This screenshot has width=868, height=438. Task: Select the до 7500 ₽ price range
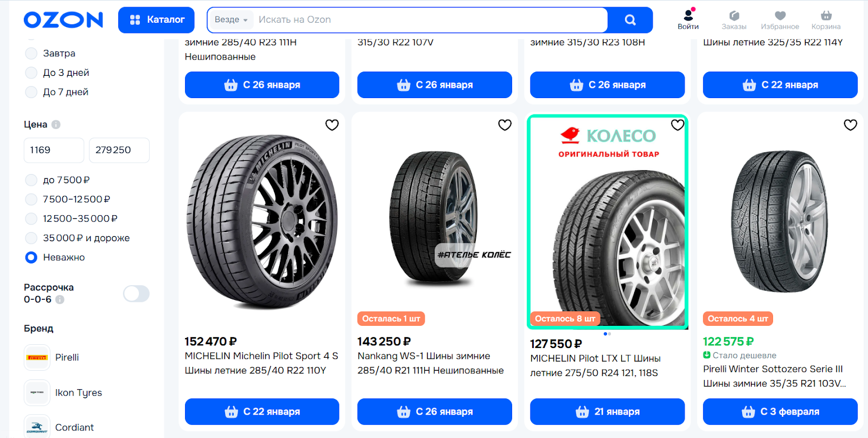(x=31, y=180)
